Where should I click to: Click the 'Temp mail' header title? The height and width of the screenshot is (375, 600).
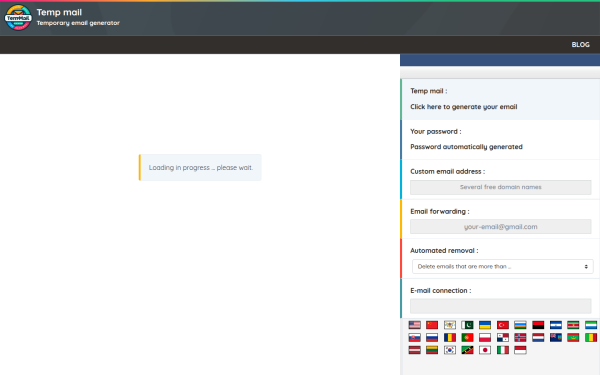[x=59, y=12]
